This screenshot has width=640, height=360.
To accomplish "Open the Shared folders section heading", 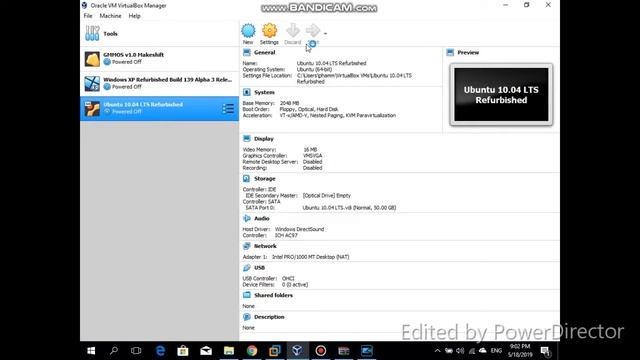I will (x=273, y=295).
